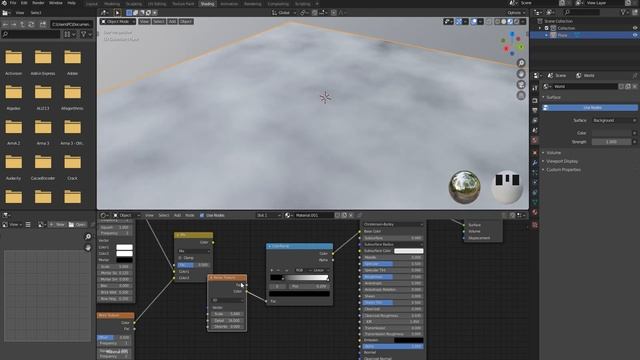The height and width of the screenshot is (360, 640).
Task: Hide the Collection via eye icon
Action: click(635, 28)
